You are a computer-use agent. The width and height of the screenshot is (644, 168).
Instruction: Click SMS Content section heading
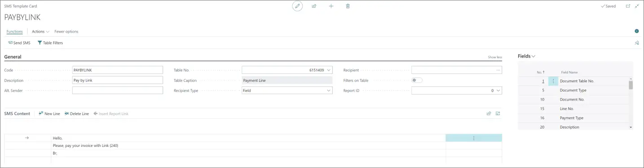[x=17, y=114]
